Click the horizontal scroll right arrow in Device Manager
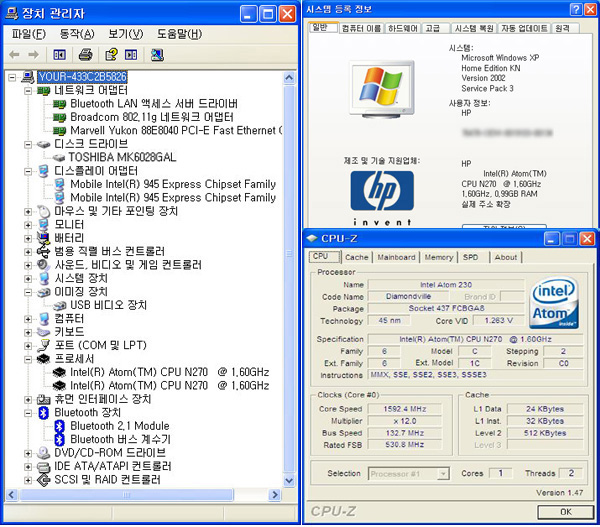Viewport: 600px width, 527px height. coord(274,494)
